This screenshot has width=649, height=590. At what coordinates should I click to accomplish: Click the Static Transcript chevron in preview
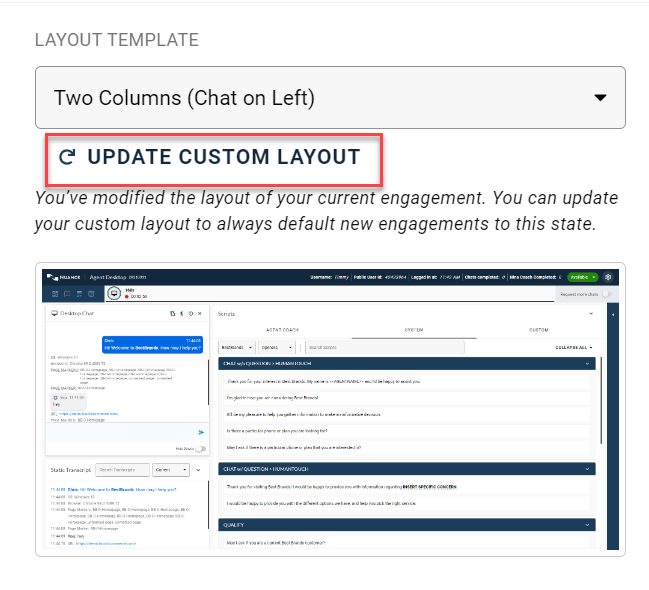[198, 470]
